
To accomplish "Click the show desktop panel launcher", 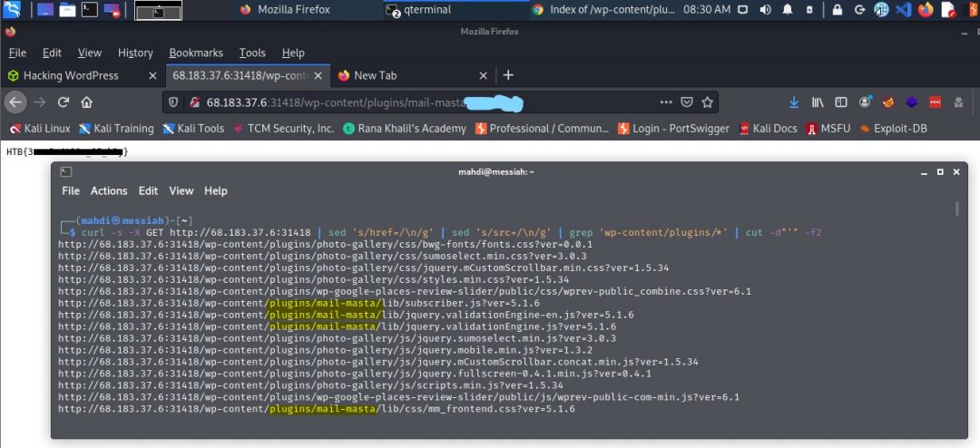I will coord(45,9).
